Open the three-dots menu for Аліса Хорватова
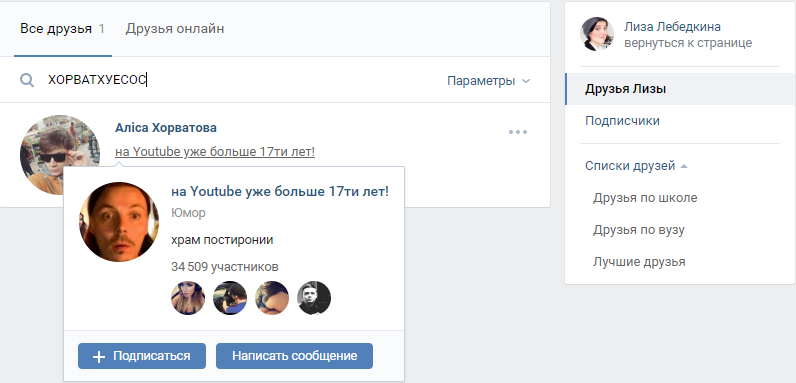This screenshot has height=383, width=796. (518, 132)
